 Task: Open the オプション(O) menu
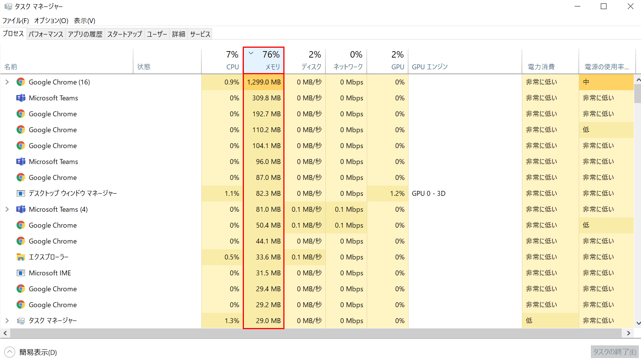click(51, 20)
